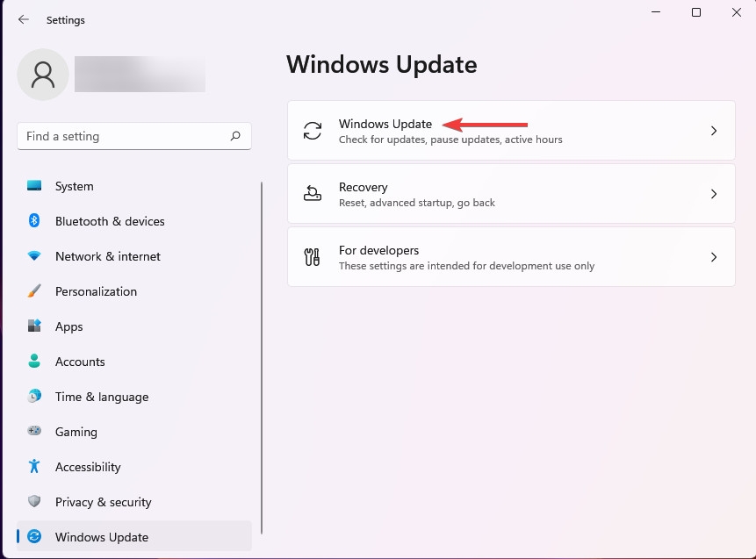The height and width of the screenshot is (559, 756).
Task: Open the Recovery settings card
Action: 511,193
